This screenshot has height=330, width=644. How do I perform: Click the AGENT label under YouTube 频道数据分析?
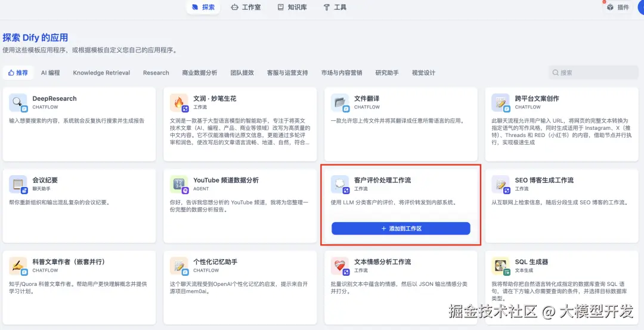click(x=202, y=189)
